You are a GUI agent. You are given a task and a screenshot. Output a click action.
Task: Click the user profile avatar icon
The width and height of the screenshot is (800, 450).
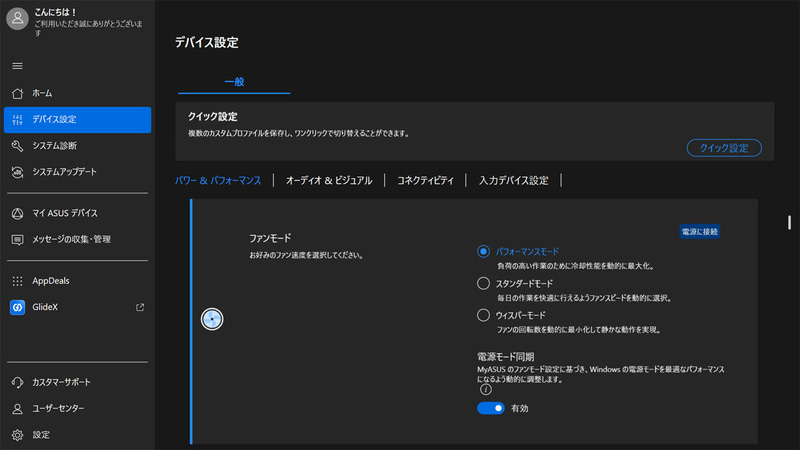[17, 18]
